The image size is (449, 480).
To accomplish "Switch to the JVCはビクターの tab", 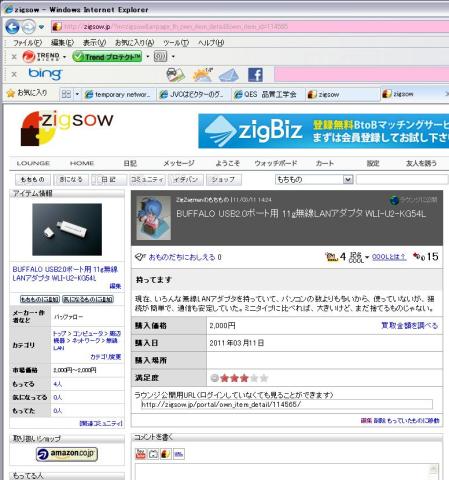I will pos(194,95).
